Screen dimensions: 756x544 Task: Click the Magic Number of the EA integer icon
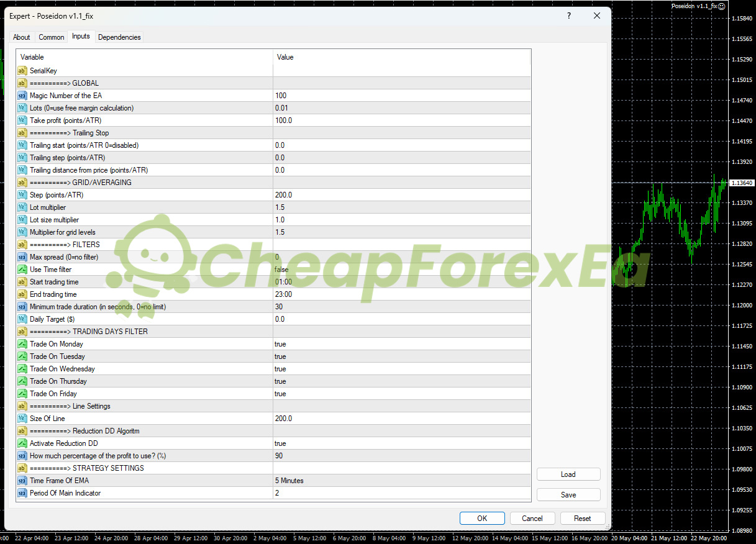(x=22, y=96)
